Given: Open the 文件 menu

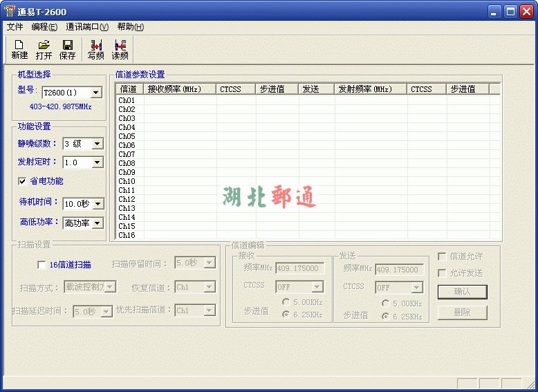Looking at the screenshot, I should 15,27.
